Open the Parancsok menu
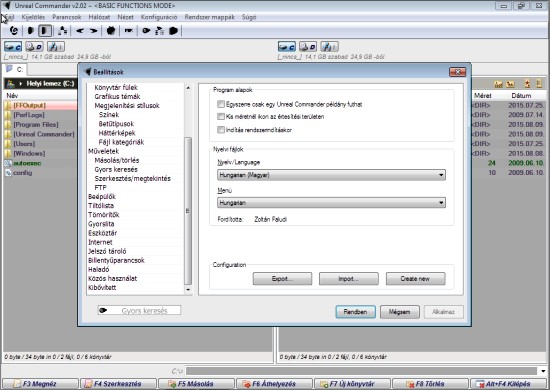Image resolution: width=550 pixels, height=390 pixels. tap(67, 17)
